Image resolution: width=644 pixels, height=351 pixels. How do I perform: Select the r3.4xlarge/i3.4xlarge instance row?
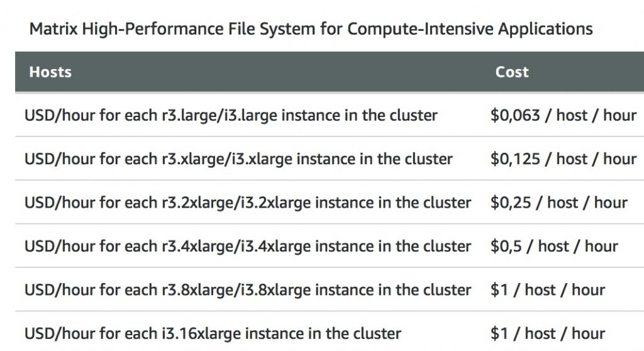[x=330, y=246]
